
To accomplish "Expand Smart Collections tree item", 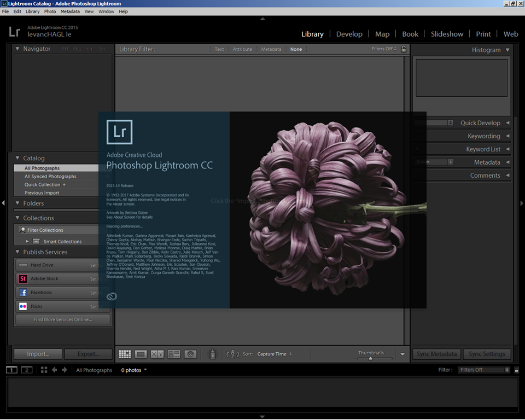I will click(27, 242).
